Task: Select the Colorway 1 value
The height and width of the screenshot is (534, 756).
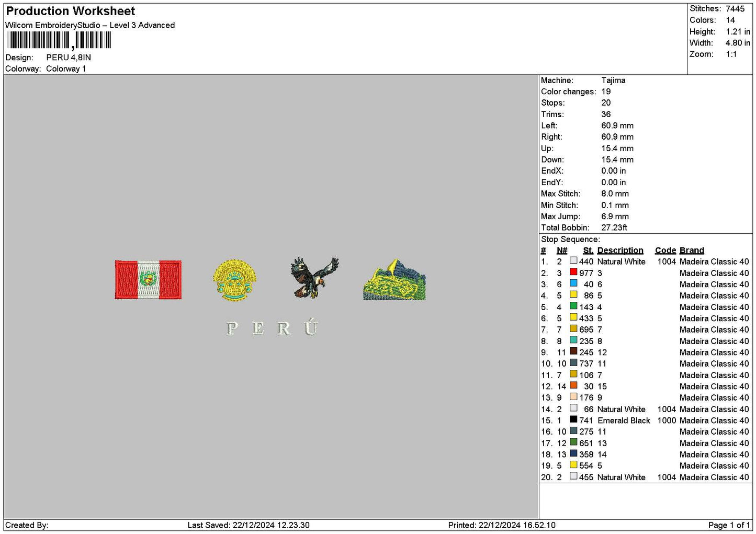Action: point(66,69)
